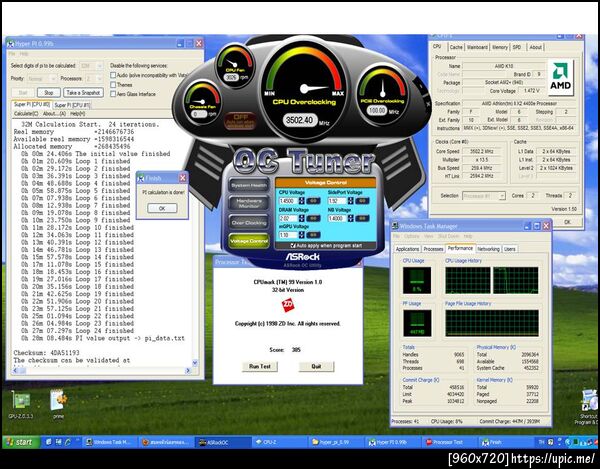The height and width of the screenshot is (469, 600).
Task: Switch to hyper_pi_0.99 folder taskbar button
Action: [336, 442]
